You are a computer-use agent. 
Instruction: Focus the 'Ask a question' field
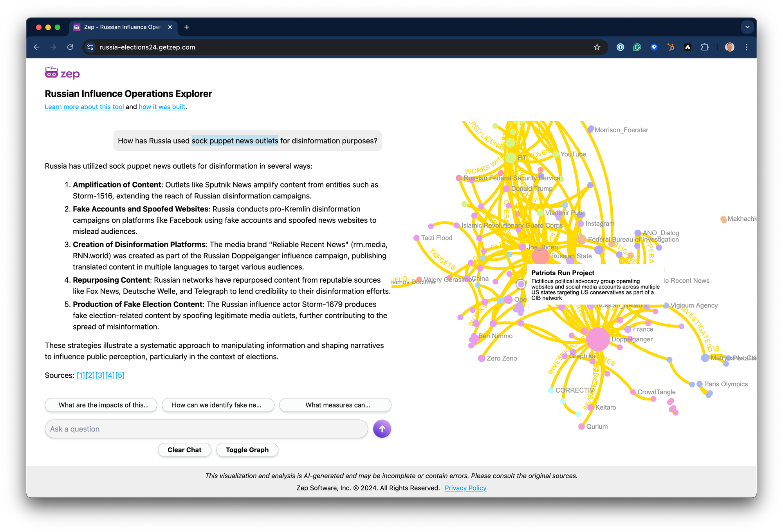click(x=206, y=429)
